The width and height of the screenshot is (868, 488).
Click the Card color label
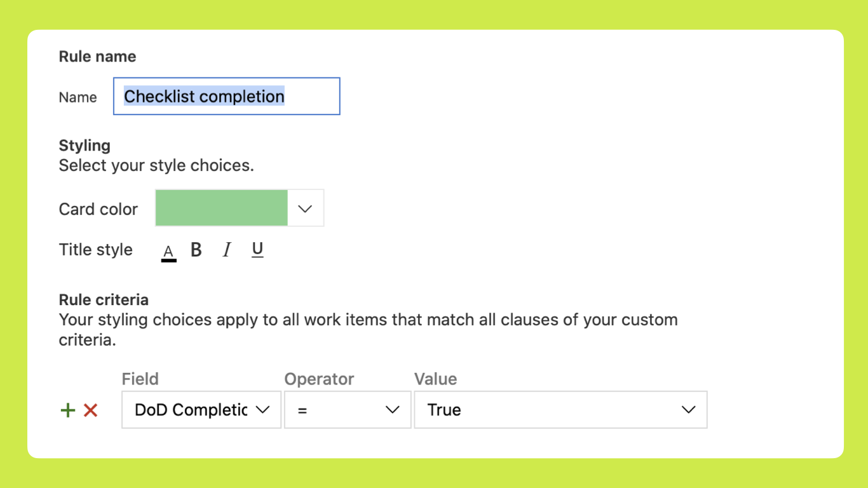coord(98,209)
